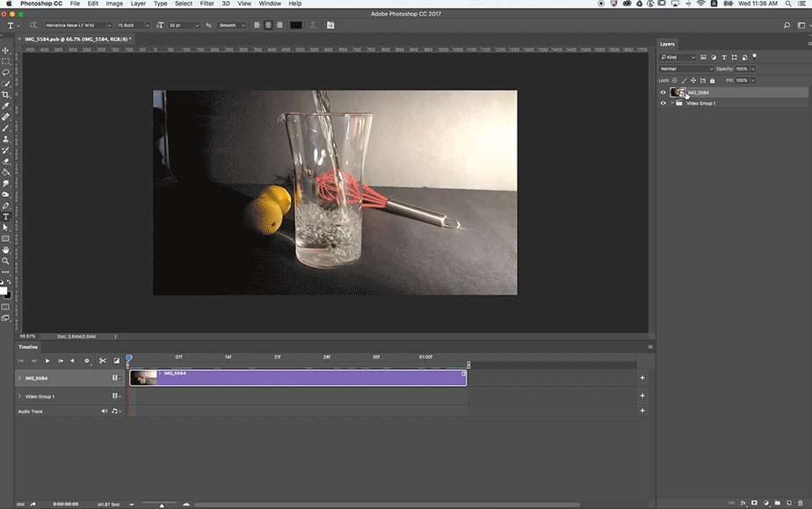Select the Zoom tool
Viewport: 812px width, 509px height.
tap(5, 261)
